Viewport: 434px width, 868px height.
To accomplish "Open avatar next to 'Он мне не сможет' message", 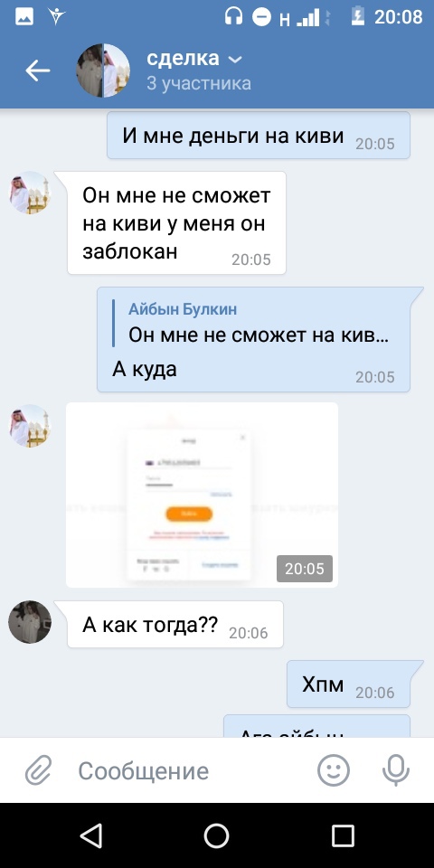I will click(29, 193).
